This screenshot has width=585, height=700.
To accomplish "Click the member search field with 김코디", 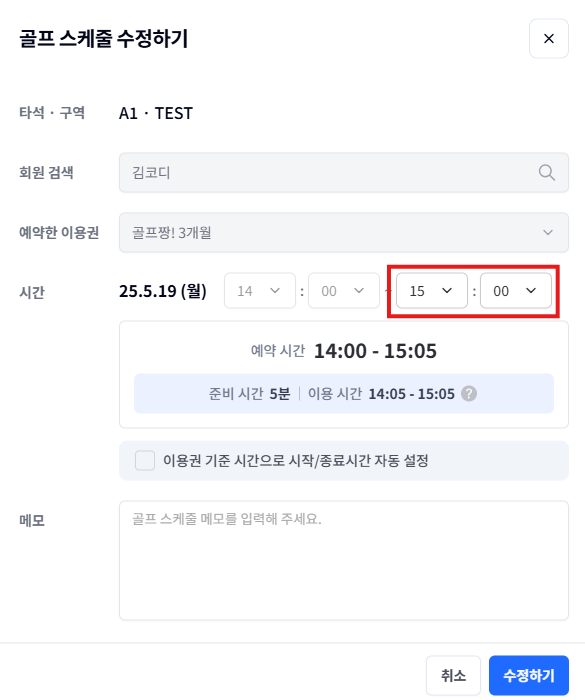I will (x=343, y=173).
